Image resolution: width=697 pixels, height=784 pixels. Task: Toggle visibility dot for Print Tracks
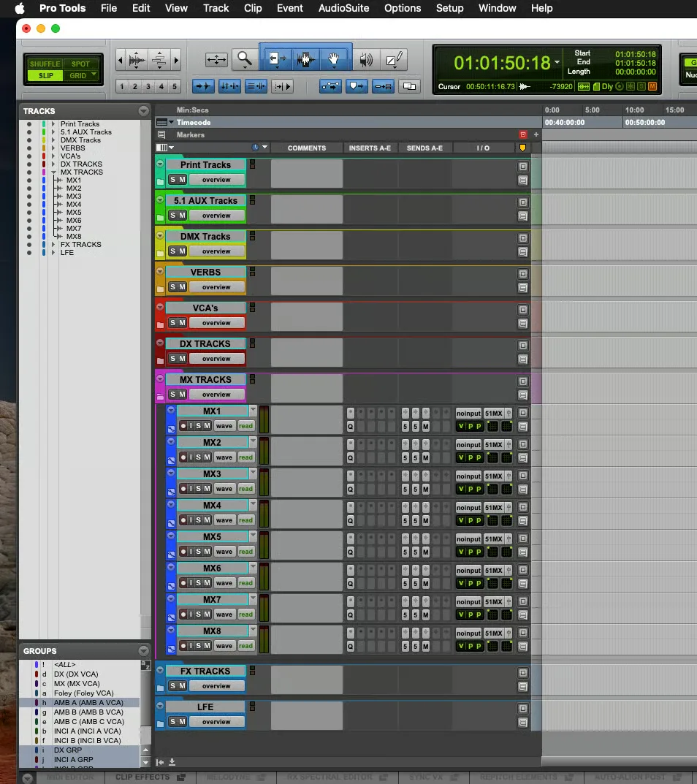tap(29, 124)
